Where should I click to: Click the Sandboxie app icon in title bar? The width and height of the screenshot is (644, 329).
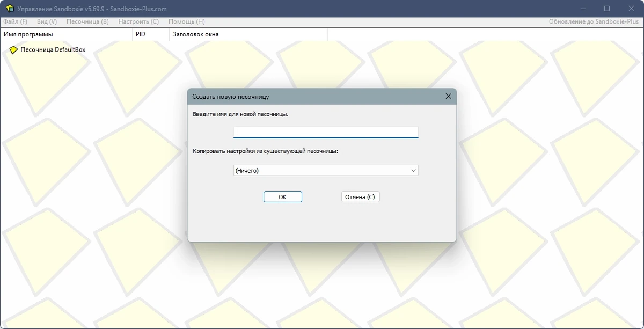click(x=9, y=9)
